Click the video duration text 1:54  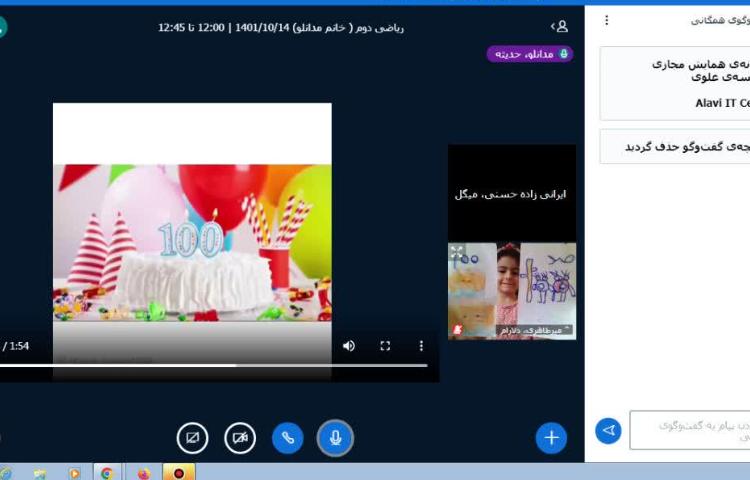coord(19,346)
